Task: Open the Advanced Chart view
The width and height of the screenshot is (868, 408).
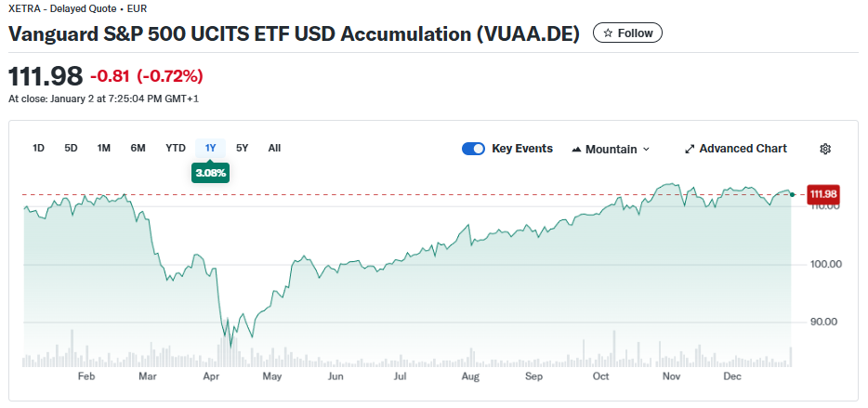Action: click(x=743, y=149)
